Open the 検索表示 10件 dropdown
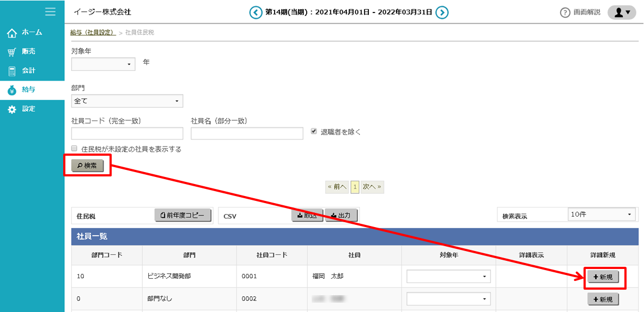644x312 pixels. click(602, 215)
